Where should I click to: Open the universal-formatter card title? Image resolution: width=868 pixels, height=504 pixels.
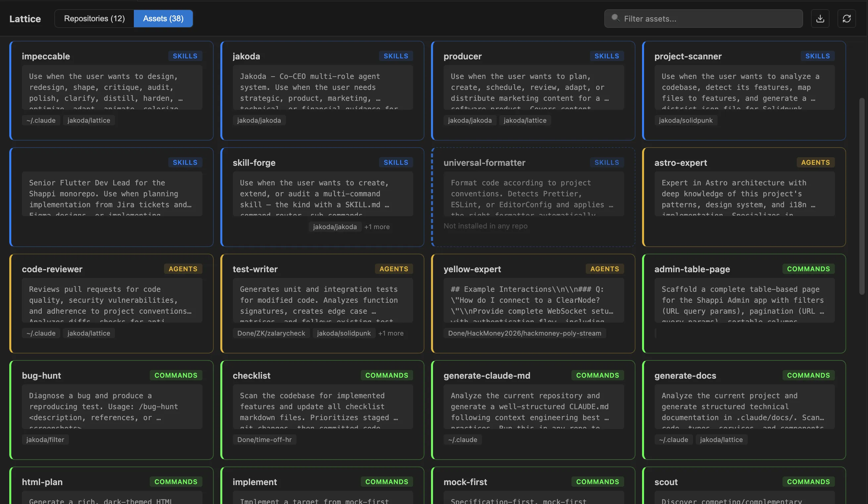[484, 163]
